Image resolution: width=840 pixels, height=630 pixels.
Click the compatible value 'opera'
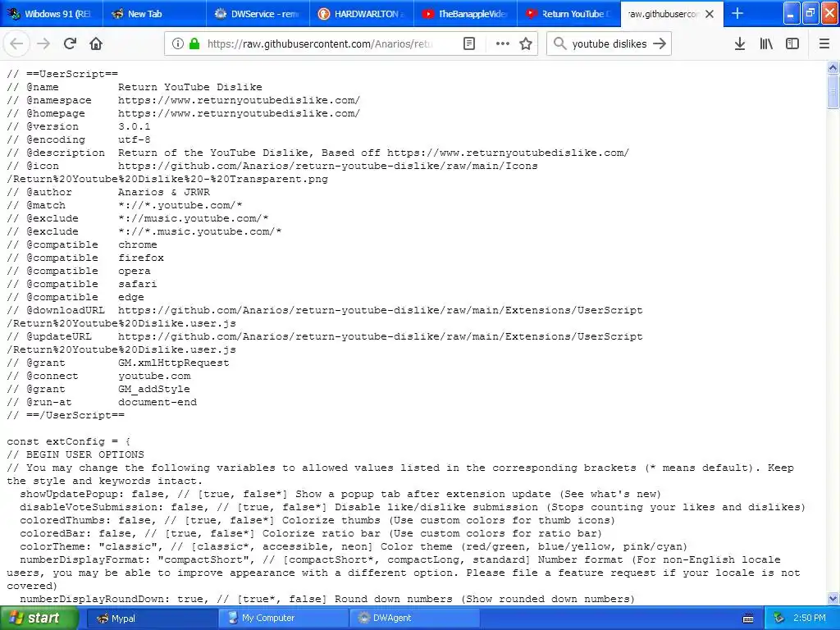click(135, 271)
